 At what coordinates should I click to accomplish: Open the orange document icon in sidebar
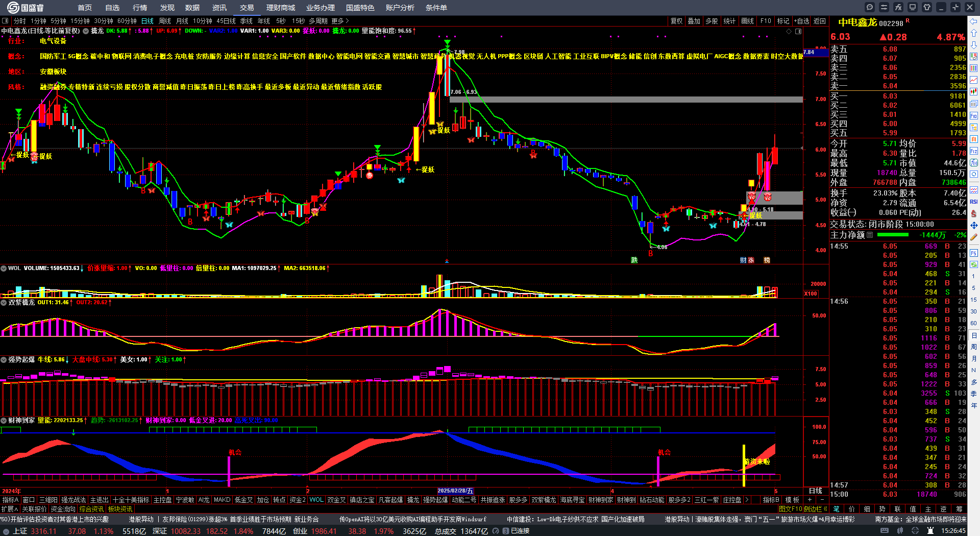(974, 139)
